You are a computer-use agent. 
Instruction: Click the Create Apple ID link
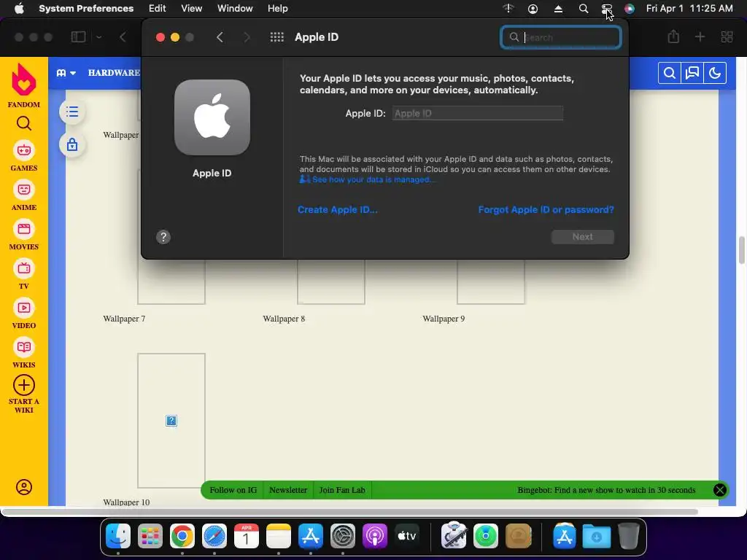337,210
